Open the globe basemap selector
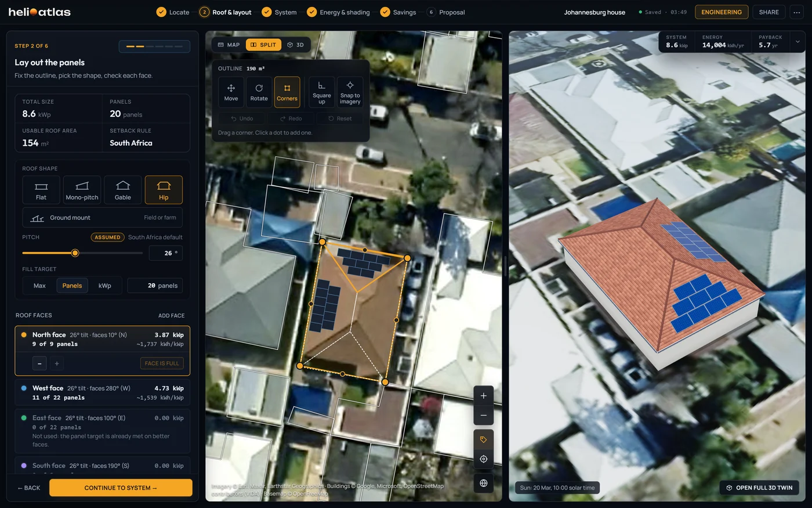Screen dimensions: 812x508 coord(484,483)
